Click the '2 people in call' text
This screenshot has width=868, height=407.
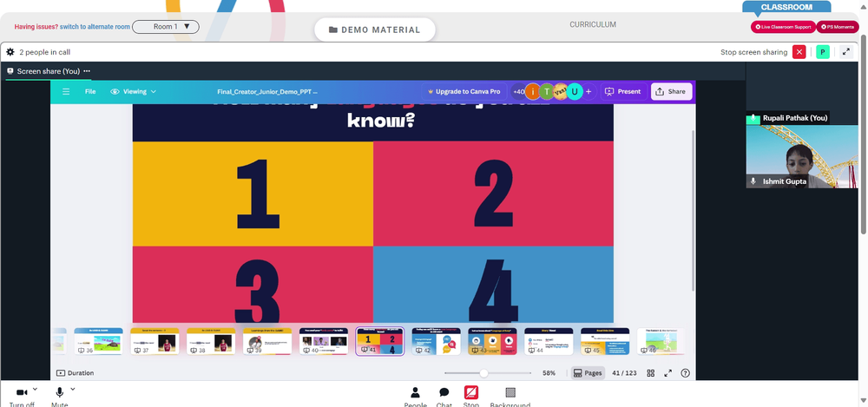[x=45, y=52]
